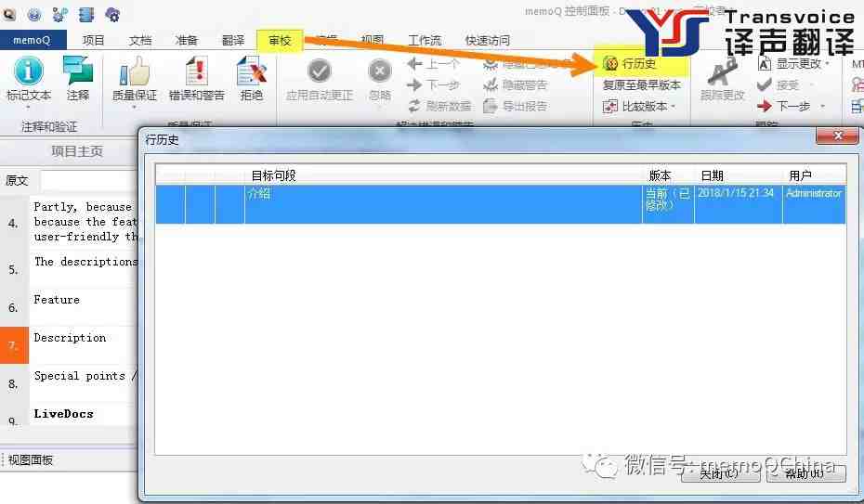
Task: Switch to the 项目 tab
Action: click(93, 40)
